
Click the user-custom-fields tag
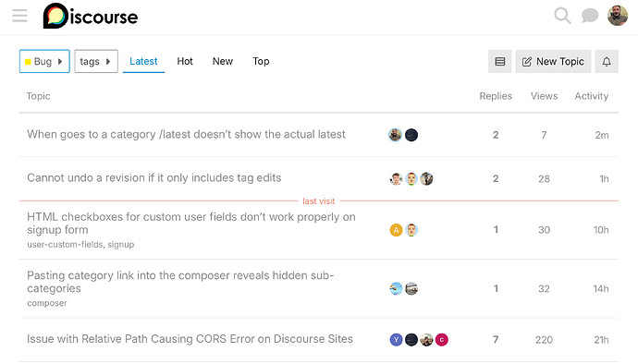pos(65,245)
